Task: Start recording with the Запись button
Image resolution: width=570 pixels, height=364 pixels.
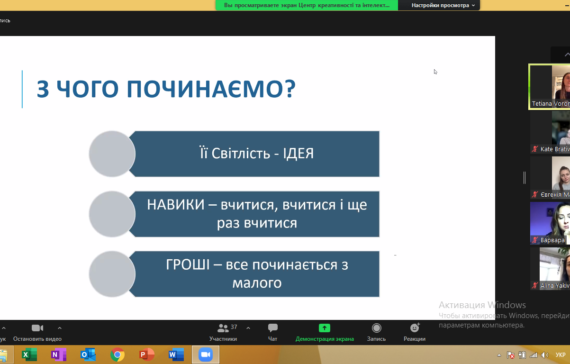Action: 376,332
